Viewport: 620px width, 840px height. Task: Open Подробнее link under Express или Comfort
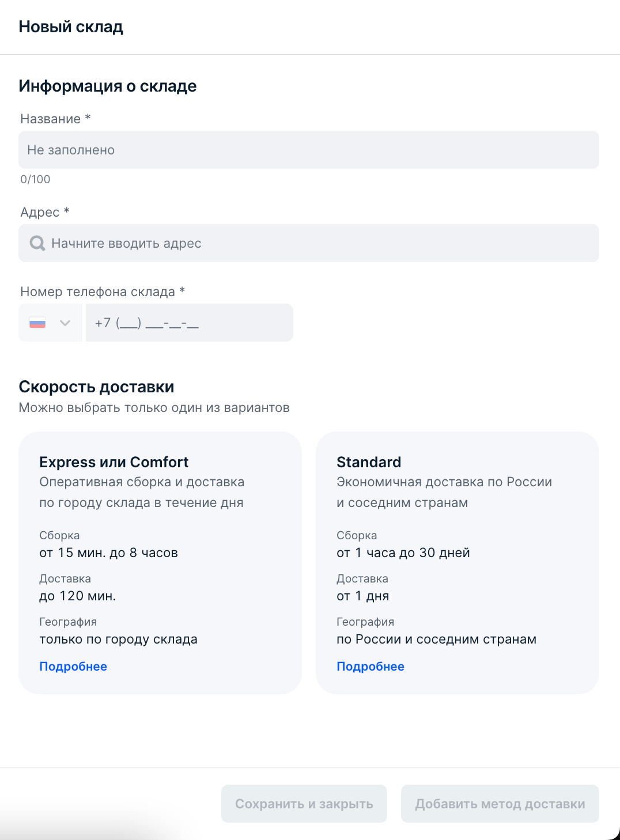click(x=73, y=667)
